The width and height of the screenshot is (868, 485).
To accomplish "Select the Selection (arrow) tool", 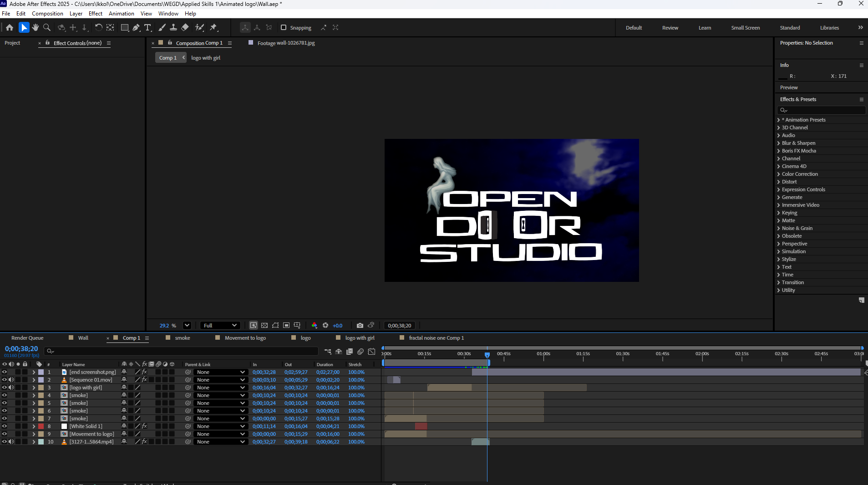I will point(24,27).
